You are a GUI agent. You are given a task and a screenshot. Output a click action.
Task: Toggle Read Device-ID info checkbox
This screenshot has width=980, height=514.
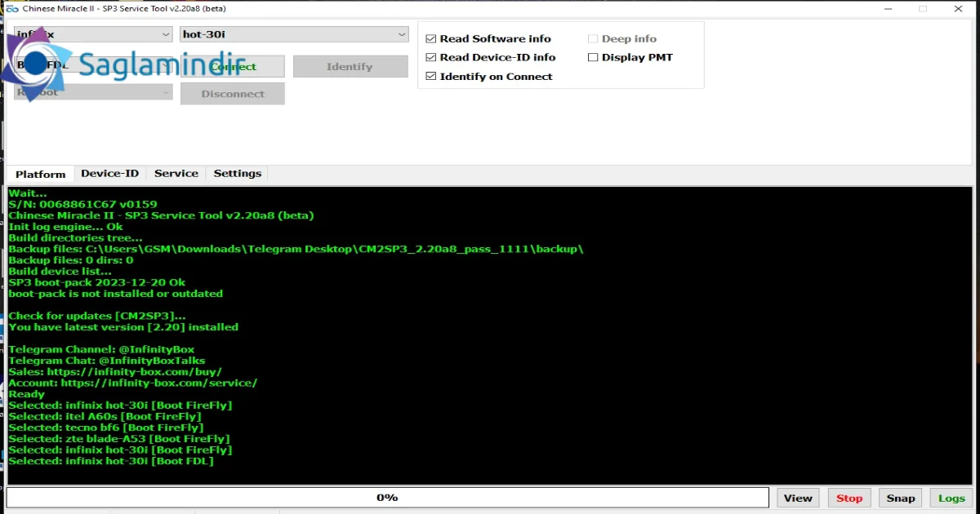[x=431, y=57]
